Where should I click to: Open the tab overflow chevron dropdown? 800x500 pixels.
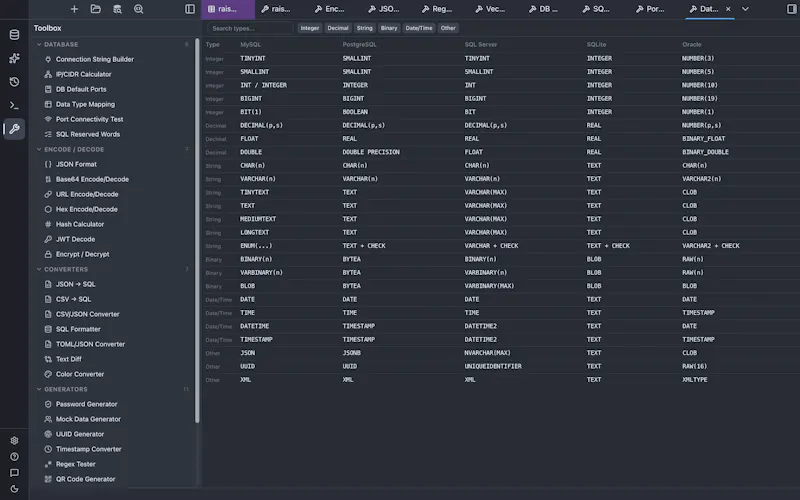point(745,9)
